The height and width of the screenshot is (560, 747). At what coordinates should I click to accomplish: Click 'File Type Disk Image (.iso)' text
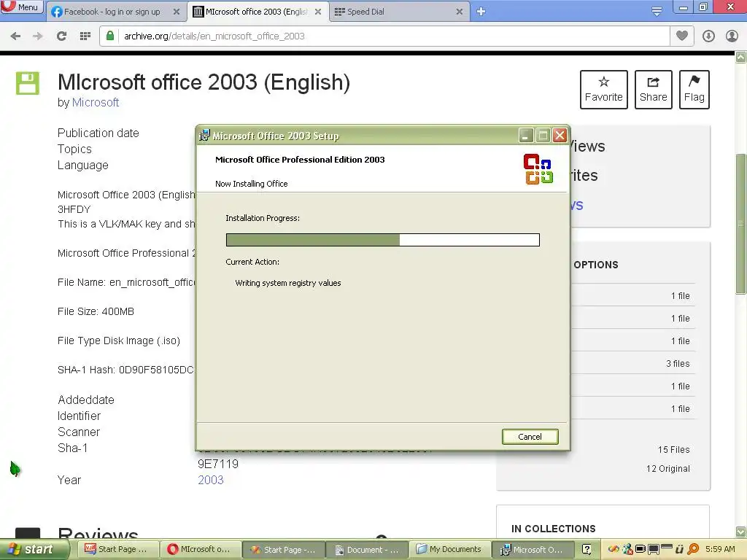[x=119, y=341]
